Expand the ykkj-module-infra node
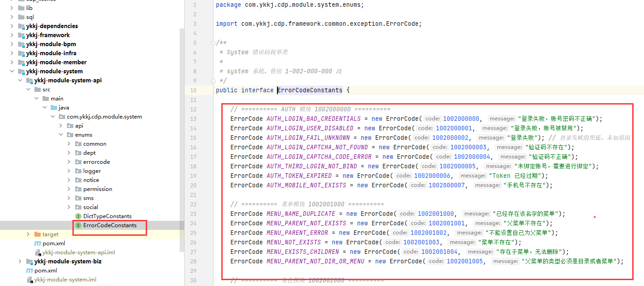 pos(12,53)
